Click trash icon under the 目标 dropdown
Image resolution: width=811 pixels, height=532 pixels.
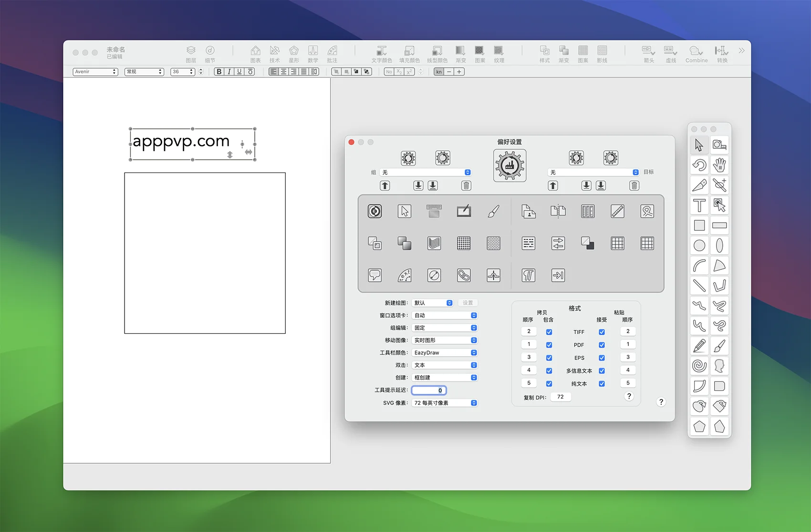pos(634,185)
